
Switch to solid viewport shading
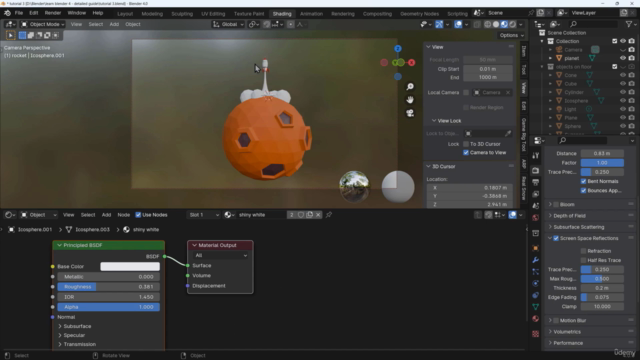(496, 24)
